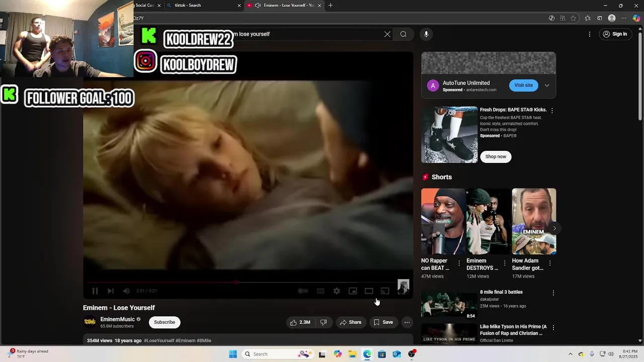Click the YouTube Sign in button

click(615, 34)
